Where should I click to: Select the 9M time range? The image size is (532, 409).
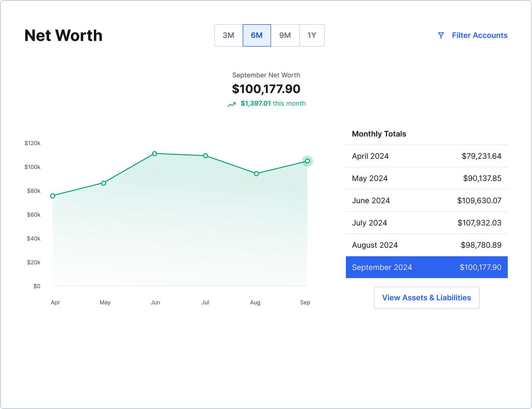(x=285, y=35)
